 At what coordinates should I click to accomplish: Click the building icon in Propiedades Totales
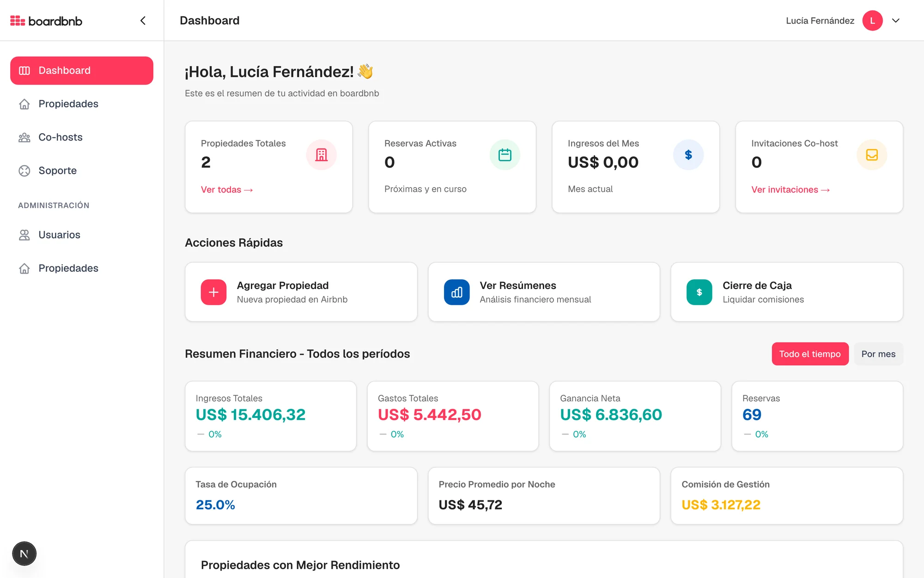click(x=322, y=155)
